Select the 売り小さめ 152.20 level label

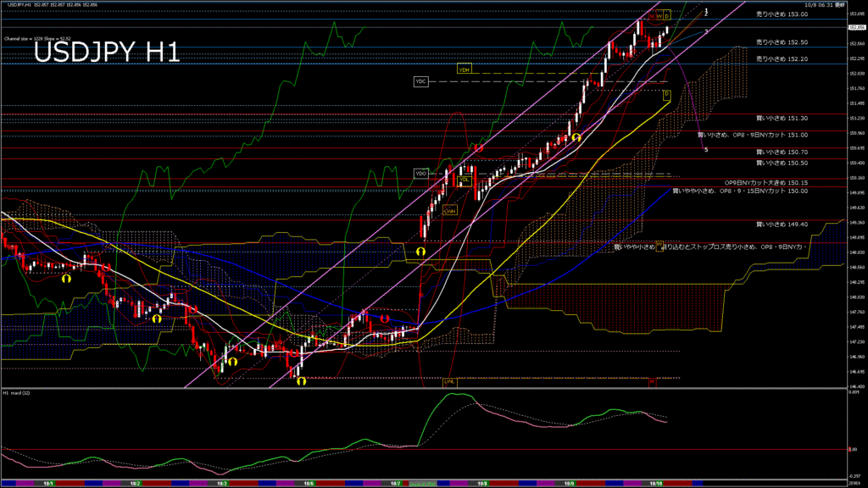(782, 59)
